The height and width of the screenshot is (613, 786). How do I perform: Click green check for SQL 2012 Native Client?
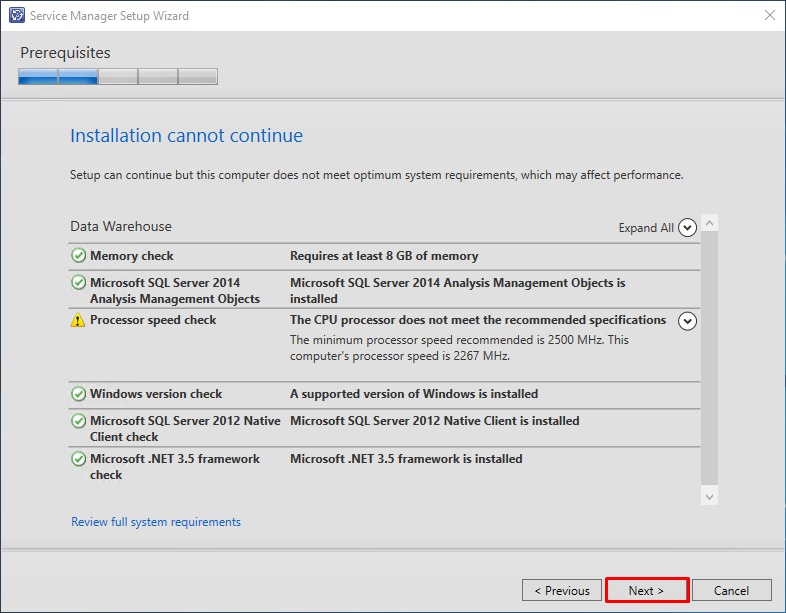(x=78, y=421)
